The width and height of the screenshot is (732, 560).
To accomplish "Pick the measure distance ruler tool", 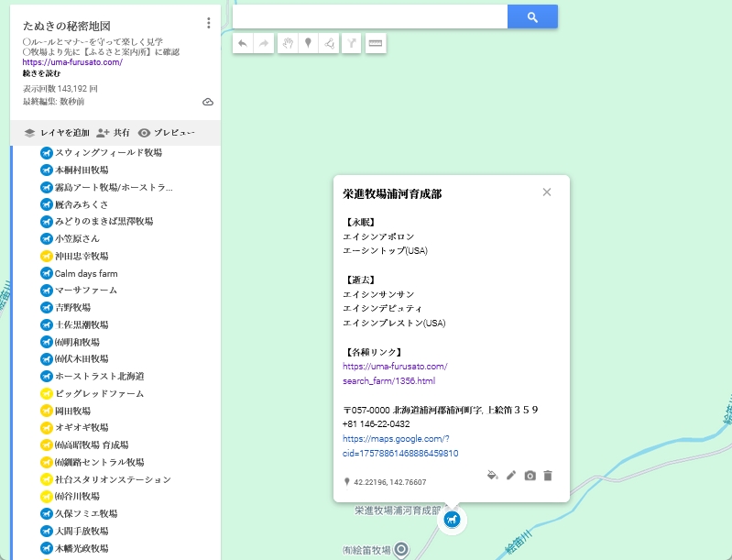I will (x=376, y=43).
